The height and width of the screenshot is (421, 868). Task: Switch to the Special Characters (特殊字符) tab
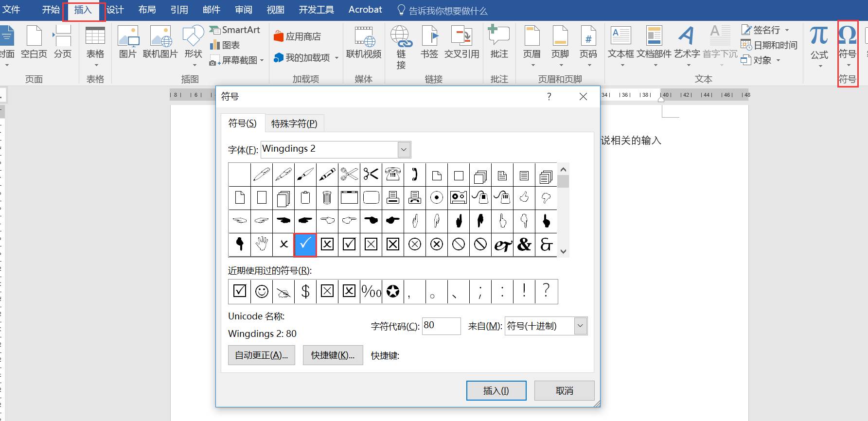click(x=294, y=123)
